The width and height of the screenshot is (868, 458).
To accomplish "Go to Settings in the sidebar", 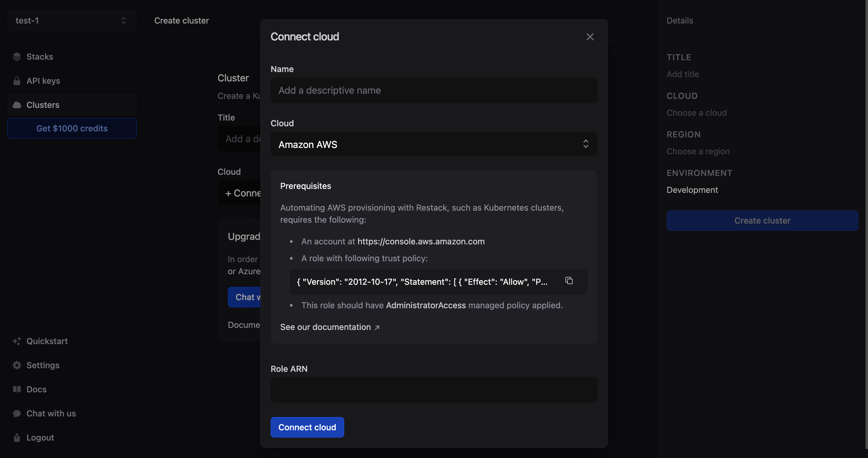I will click(x=43, y=365).
